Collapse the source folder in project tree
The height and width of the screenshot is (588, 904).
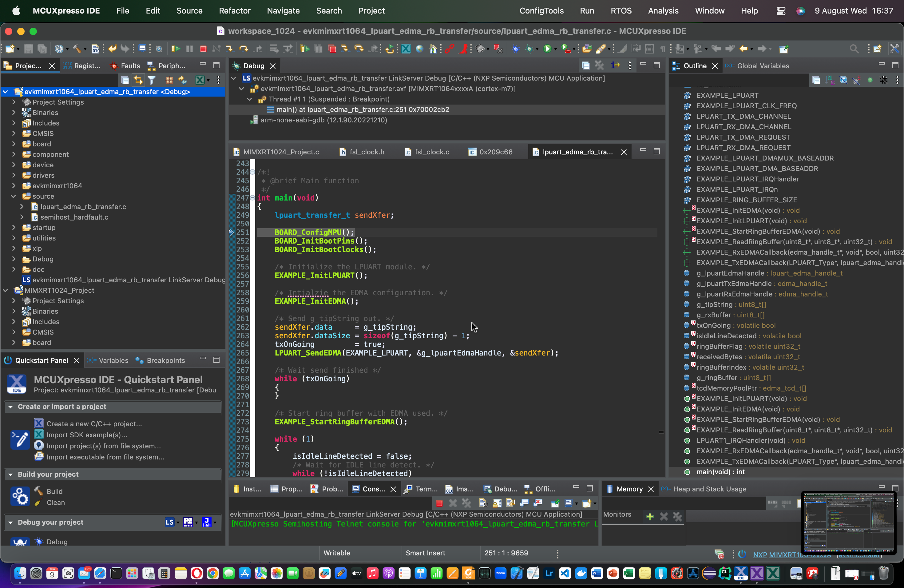14,197
